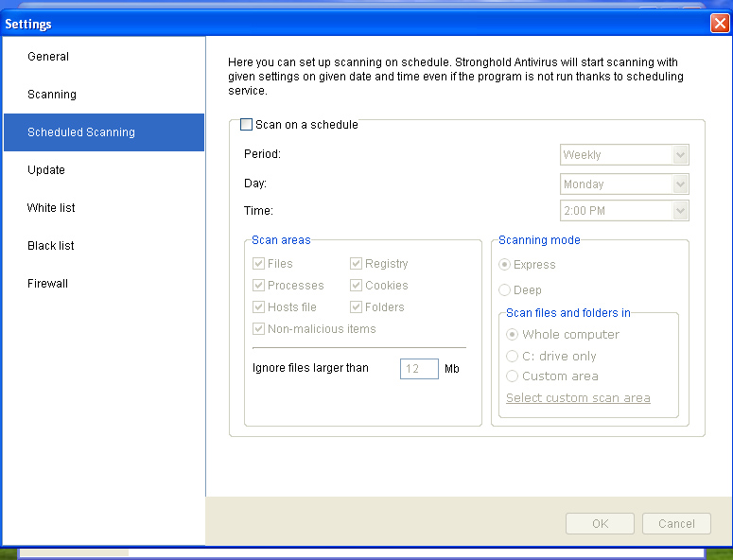Confirm settings with the OK button

[x=600, y=523]
